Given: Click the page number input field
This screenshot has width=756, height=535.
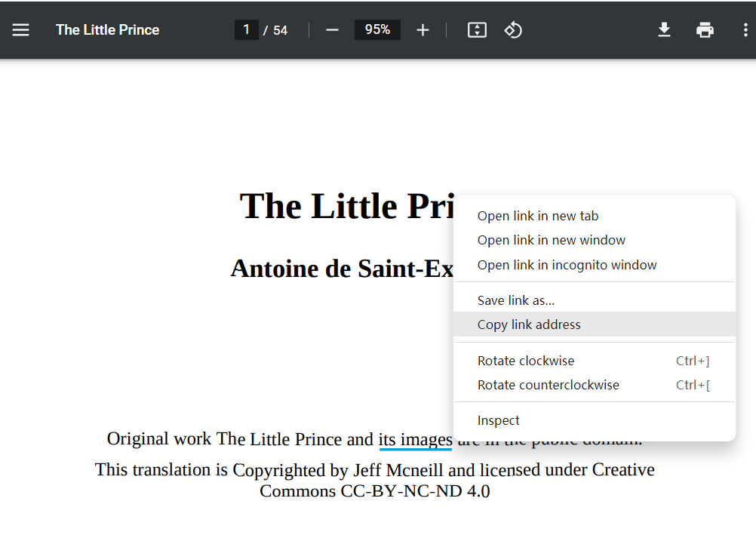Looking at the screenshot, I should [247, 29].
